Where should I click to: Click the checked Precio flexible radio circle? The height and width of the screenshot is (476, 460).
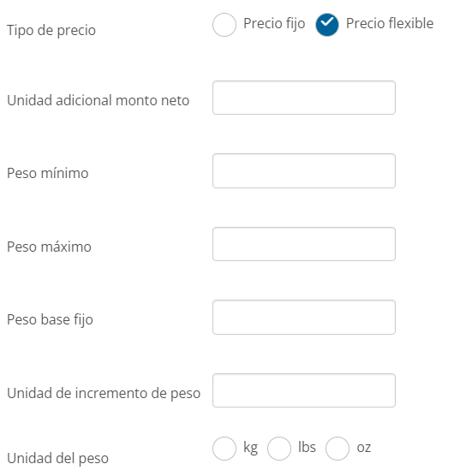327,25
